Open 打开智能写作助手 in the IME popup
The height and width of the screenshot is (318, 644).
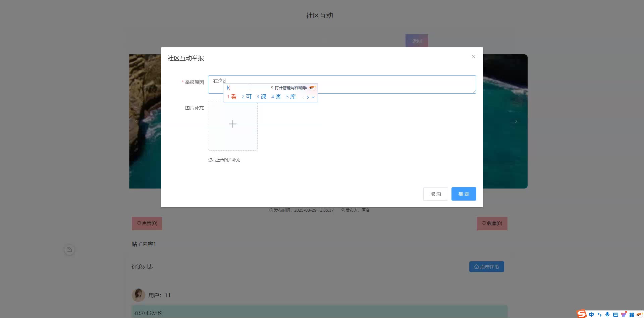pos(289,88)
